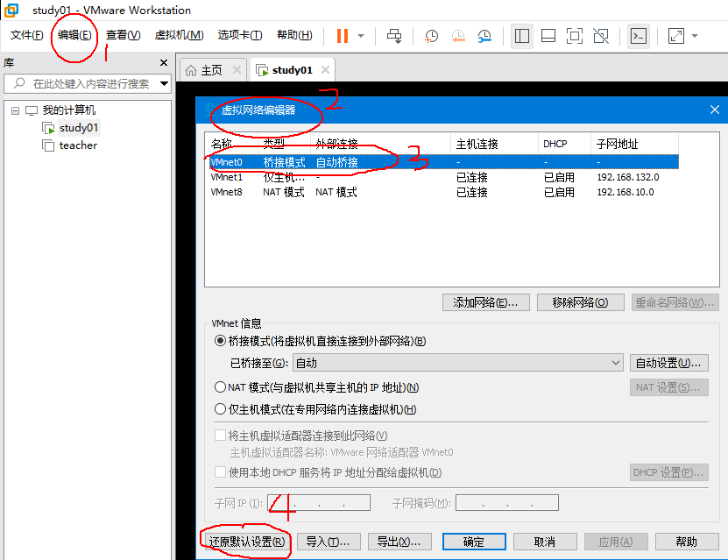The image size is (728, 560).
Task: Select teacher virtual machine in the library
Action: pyautogui.click(x=78, y=145)
